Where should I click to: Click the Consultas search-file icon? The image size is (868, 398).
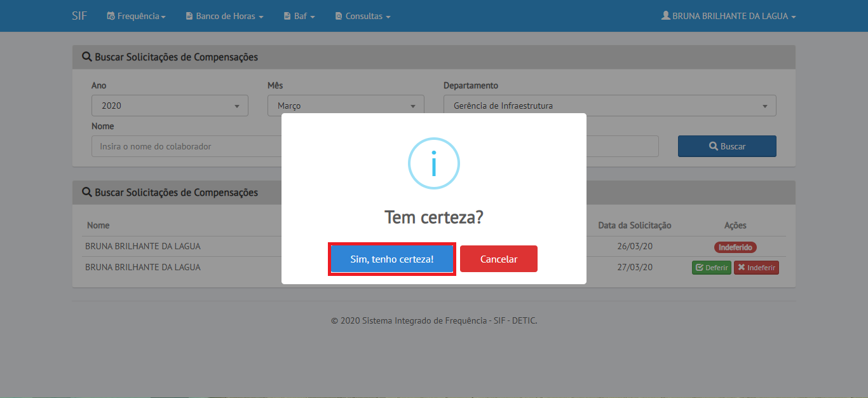(x=339, y=16)
